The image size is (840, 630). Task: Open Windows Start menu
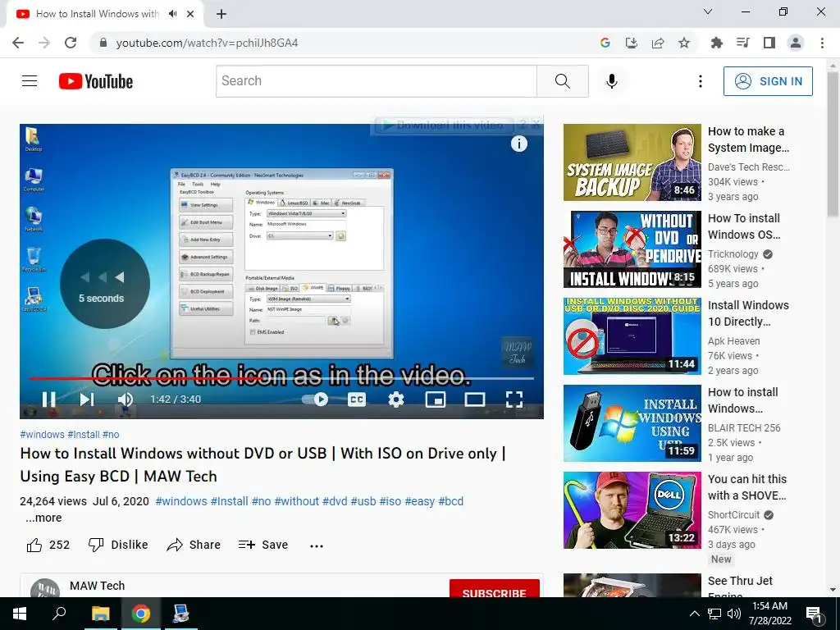(20, 614)
